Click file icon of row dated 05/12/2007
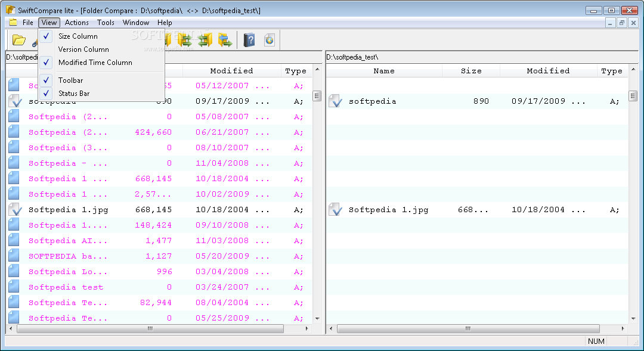This screenshot has width=644, height=351. (x=14, y=85)
